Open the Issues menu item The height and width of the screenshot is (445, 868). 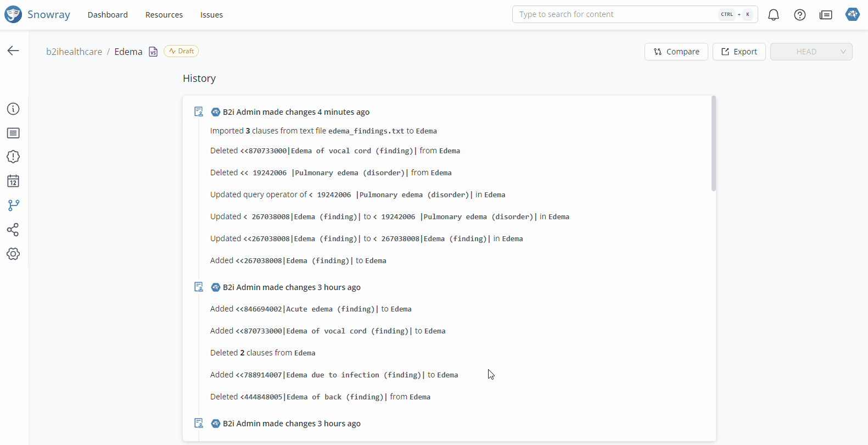coord(211,15)
